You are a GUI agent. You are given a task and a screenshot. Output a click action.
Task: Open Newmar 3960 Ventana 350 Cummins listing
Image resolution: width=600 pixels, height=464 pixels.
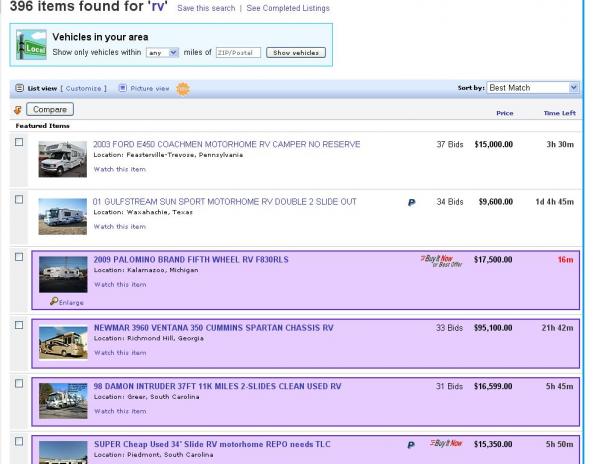point(214,328)
